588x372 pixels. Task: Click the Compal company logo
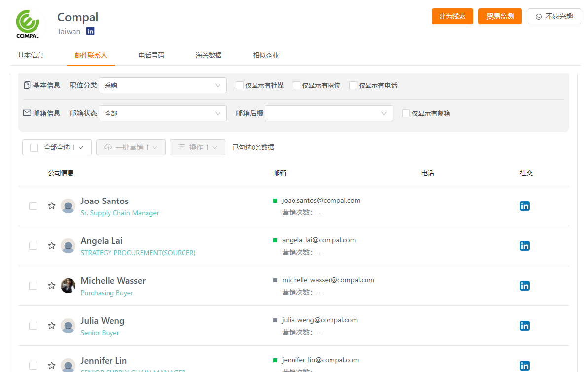tap(27, 25)
